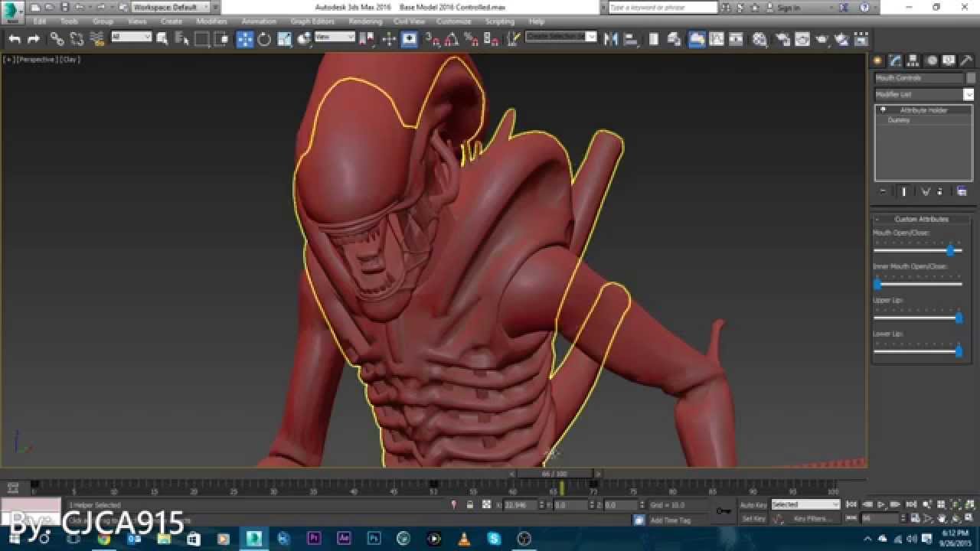This screenshot has height=551, width=980.
Task: Switch to the Utilities command panel tab
Action: pos(966,60)
